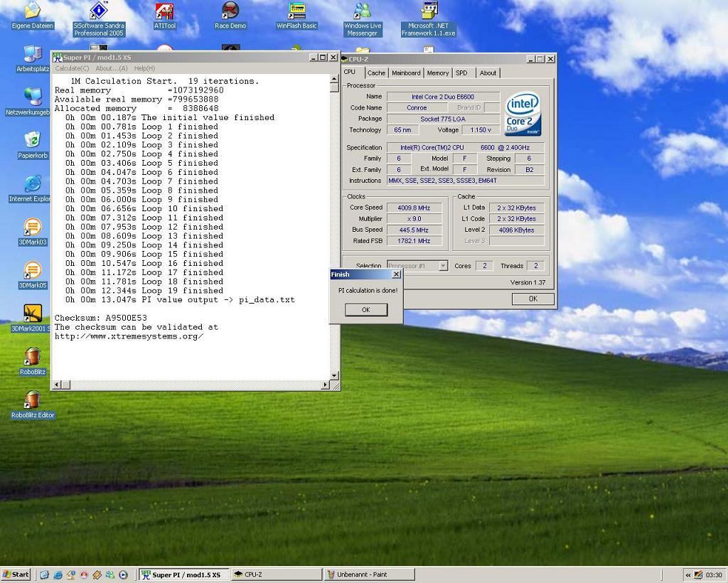Click the CPU name field Intel Core 2 Duo E6600
The width and height of the screenshot is (728, 583).
(443, 97)
